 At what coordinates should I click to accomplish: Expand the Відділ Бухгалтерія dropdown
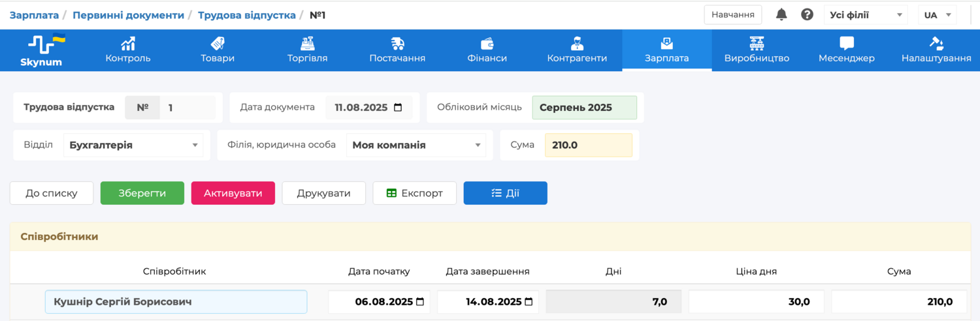(x=133, y=145)
